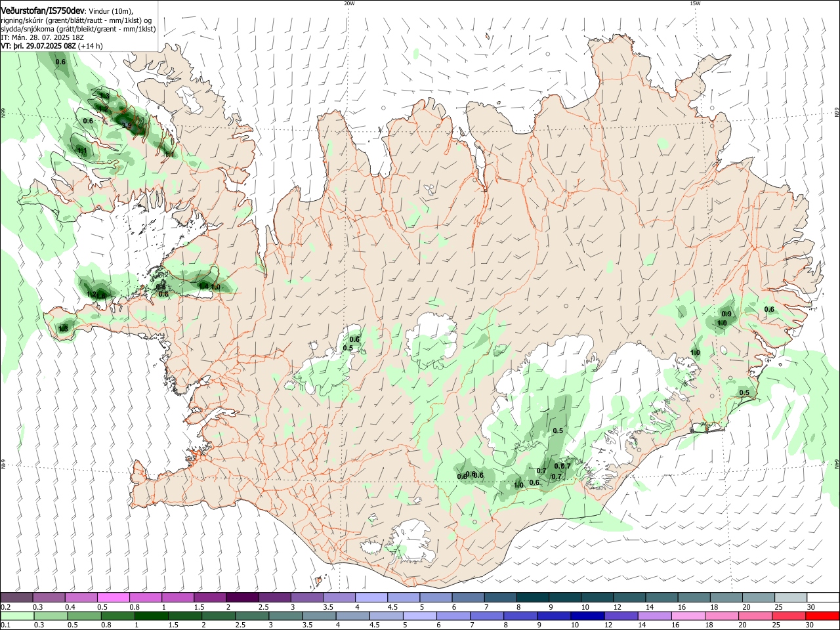Click the 0.2 label of the purple scale
Viewport: 840px width, 630px height.
click(x=5, y=607)
